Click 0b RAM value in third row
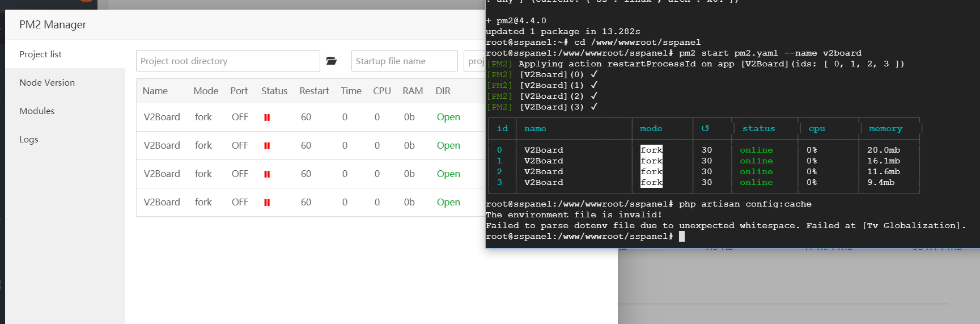 pos(409,174)
